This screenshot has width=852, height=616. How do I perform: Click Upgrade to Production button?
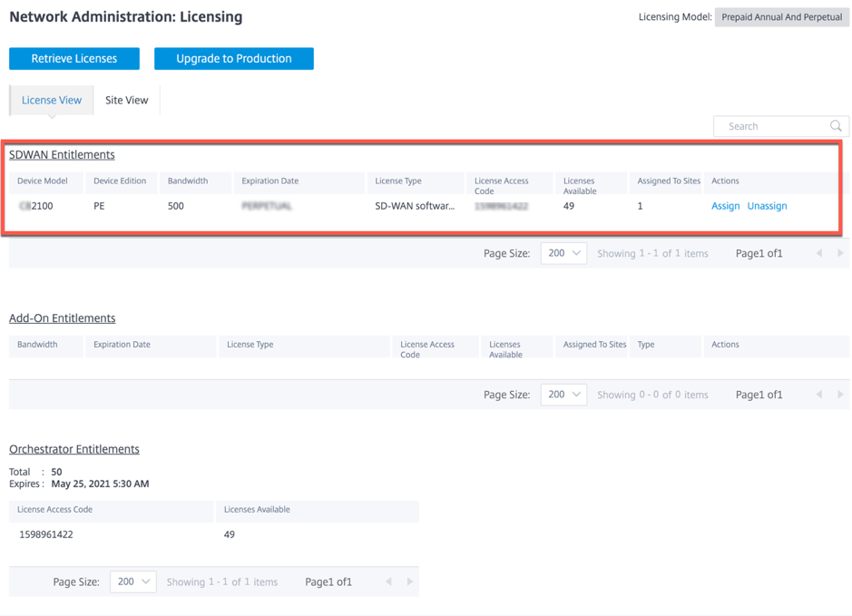coord(234,59)
